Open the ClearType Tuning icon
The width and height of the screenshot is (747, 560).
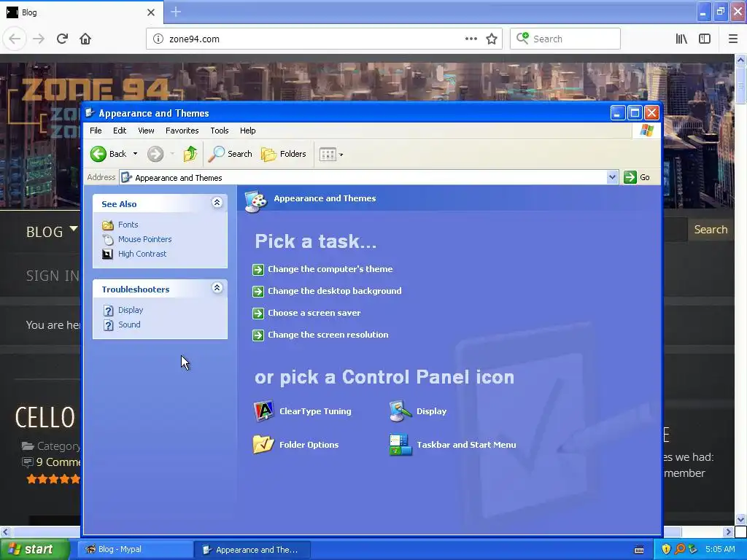coord(263,411)
